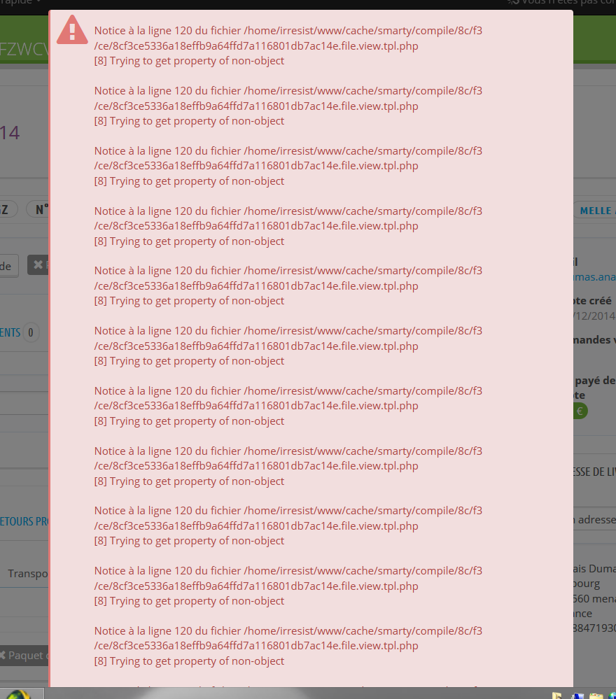This screenshot has height=699, width=616.
Task: Click the folder icon in system tray
Action: tap(596, 696)
